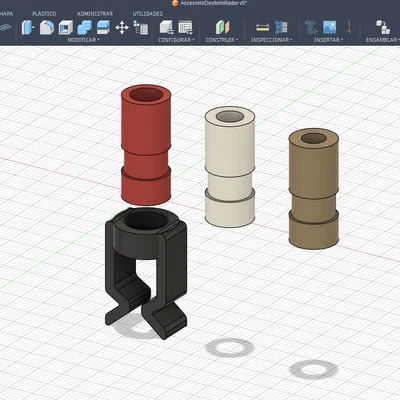Click the Assemble new component icon
Screen dimensions: 400x400
click(x=383, y=27)
